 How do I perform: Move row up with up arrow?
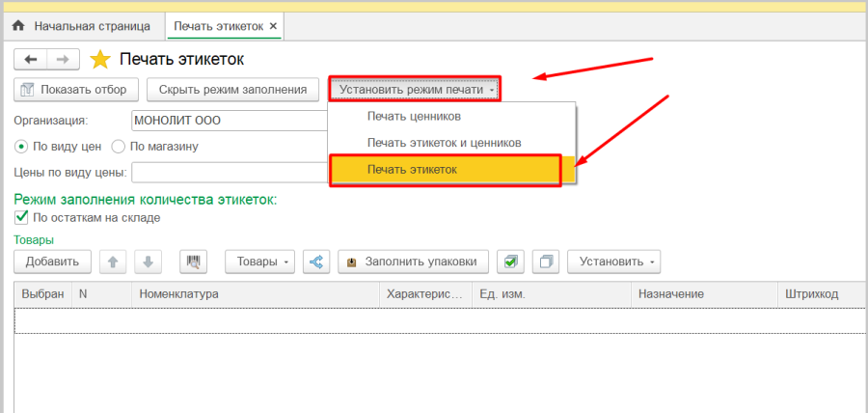click(x=114, y=262)
